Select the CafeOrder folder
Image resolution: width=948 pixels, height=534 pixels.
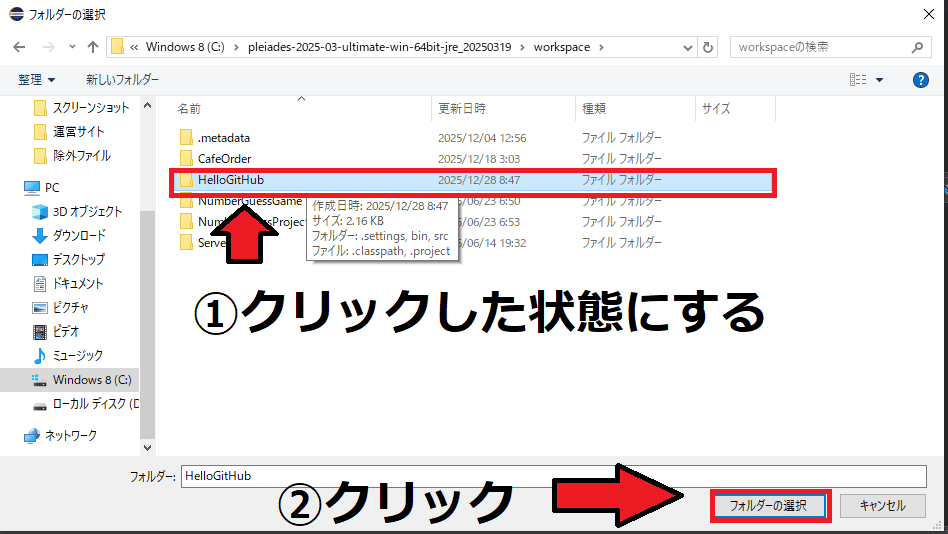(x=224, y=159)
